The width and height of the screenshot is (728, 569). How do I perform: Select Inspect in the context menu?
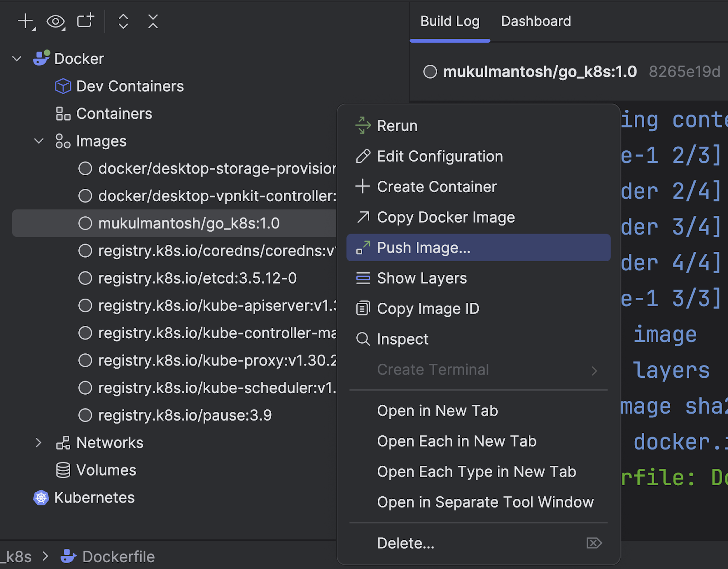[x=479, y=339]
